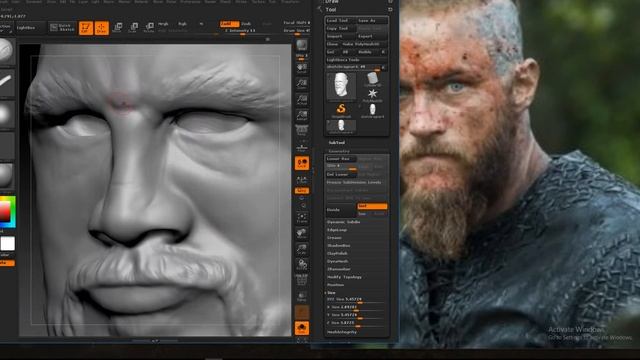
Task: Click the L.Sym icon on right shelf
Action: (x=302, y=180)
